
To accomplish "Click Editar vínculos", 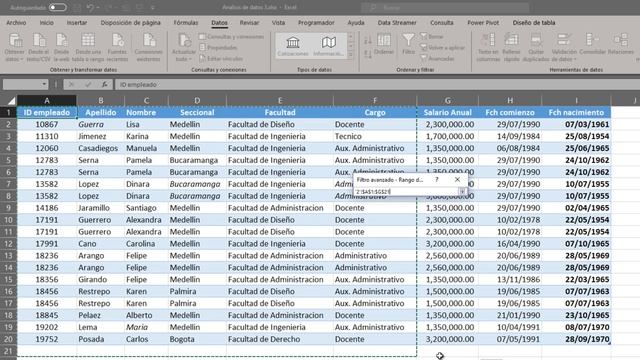I will tap(221, 58).
